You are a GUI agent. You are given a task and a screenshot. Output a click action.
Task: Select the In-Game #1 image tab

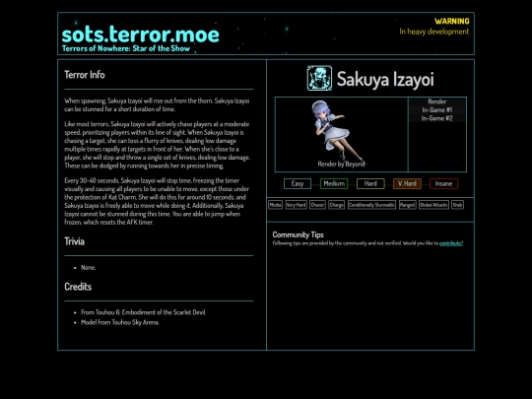[x=437, y=110]
